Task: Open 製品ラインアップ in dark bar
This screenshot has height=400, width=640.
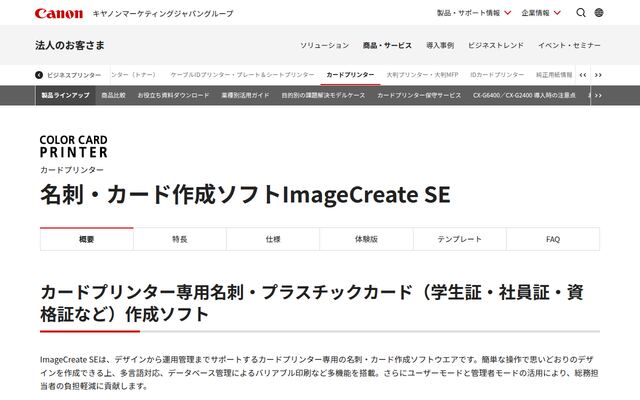Action: [65, 96]
